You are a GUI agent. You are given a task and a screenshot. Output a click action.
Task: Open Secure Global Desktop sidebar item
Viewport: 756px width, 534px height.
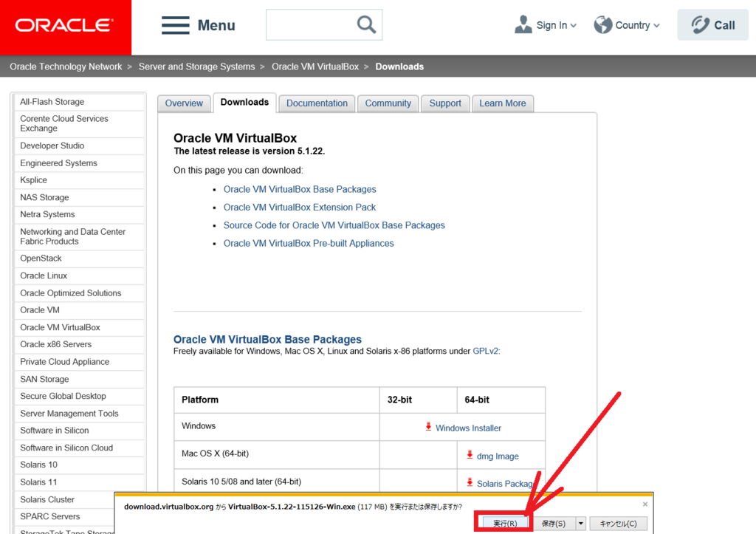pos(63,396)
